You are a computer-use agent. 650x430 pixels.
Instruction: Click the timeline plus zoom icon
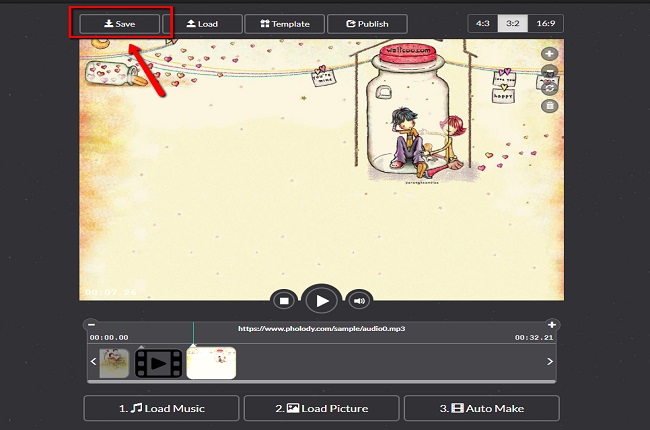(552, 325)
